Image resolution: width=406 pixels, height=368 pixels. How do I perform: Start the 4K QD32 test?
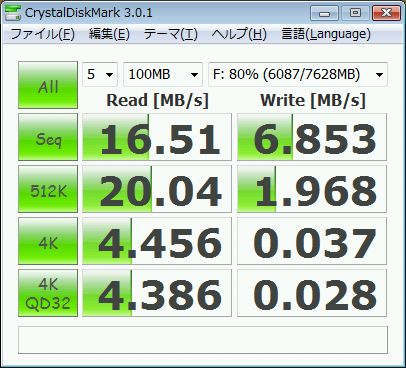(x=48, y=293)
